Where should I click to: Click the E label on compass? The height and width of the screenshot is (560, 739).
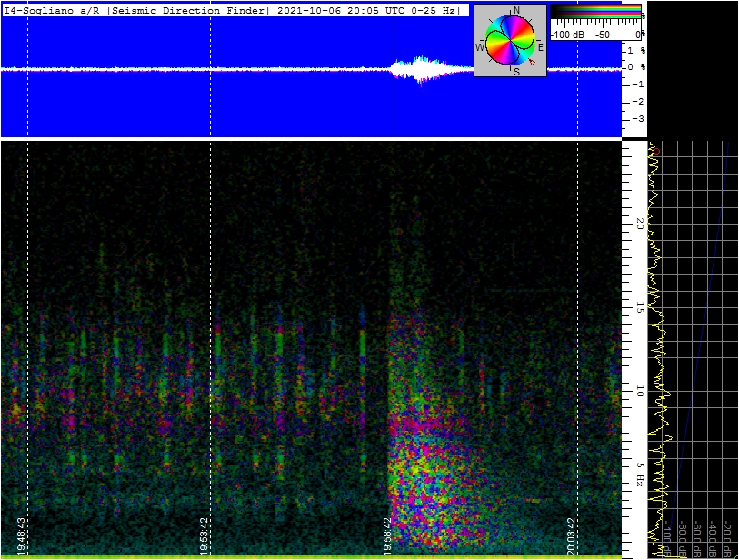541,47
